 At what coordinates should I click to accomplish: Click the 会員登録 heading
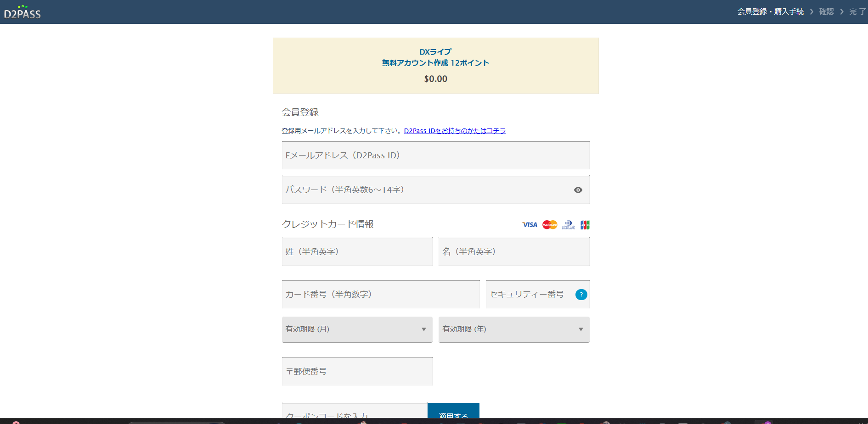pyautogui.click(x=300, y=112)
